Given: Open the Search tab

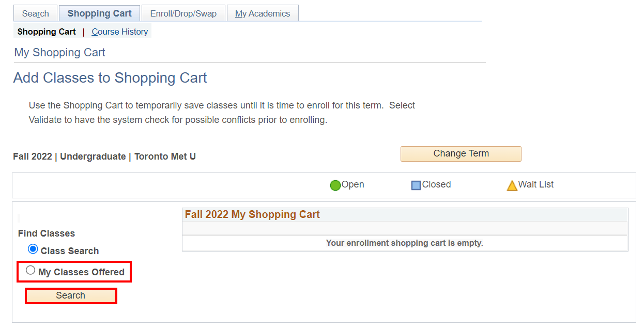Looking at the screenshot, I should tap(36, 13).
